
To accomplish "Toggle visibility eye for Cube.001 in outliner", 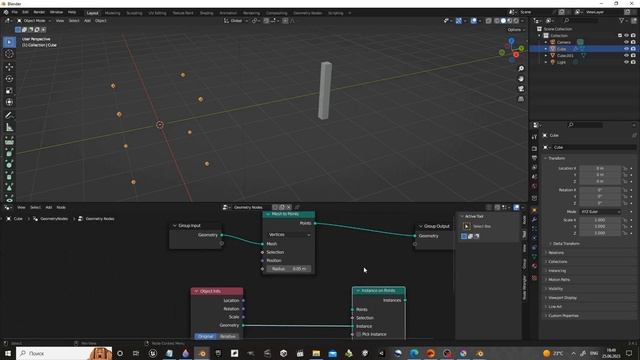I will [626, 55].
